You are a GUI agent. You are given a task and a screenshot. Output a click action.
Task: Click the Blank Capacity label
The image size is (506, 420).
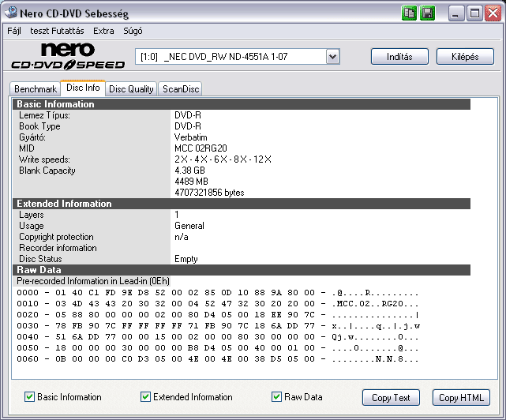47,171
